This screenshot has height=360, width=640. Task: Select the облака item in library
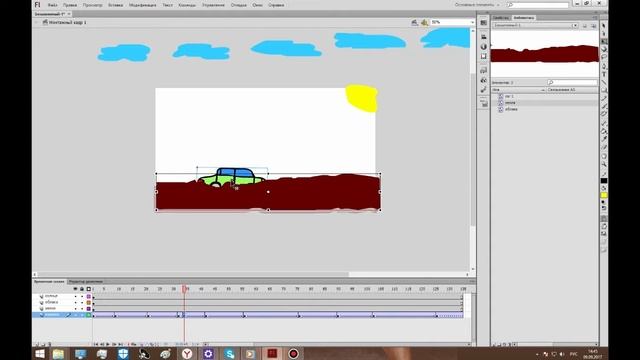coord(511,109)
